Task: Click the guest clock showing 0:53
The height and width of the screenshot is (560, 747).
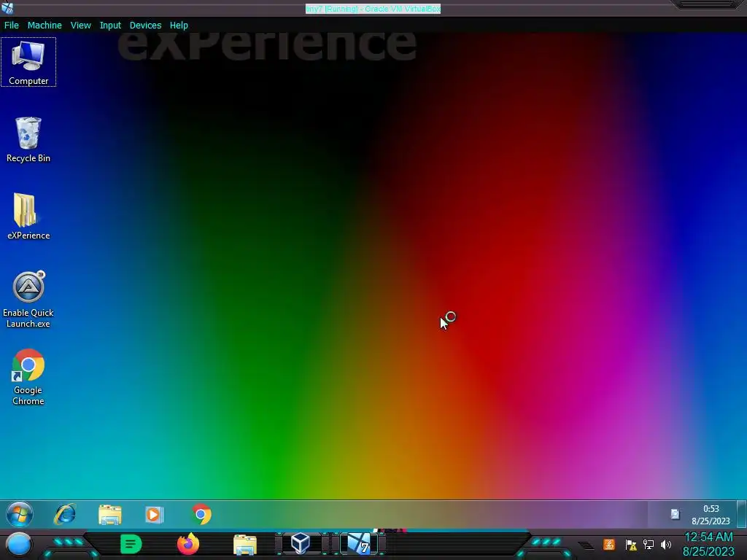Action: [x=711, y=515]
